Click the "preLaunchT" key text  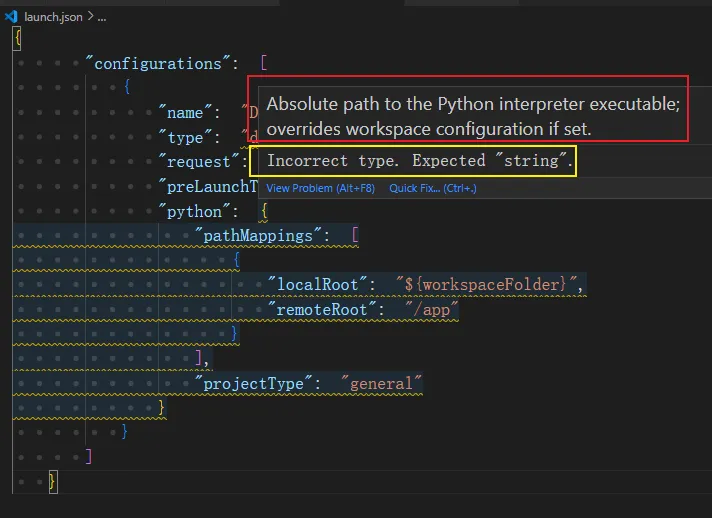coord(208,187)
